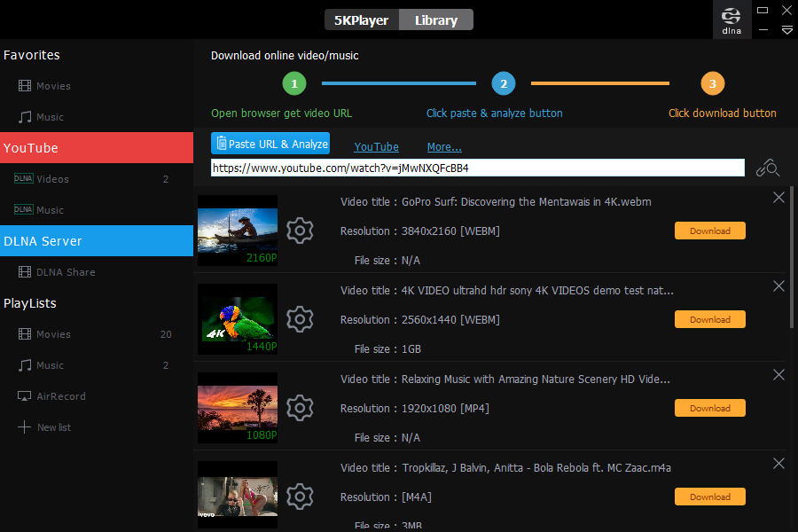Image resolution: width=798 pixels, height=532 pixels.
Task: Click the analyze magnifier icon beside the URL field
Action: click(x=768, y=168)
